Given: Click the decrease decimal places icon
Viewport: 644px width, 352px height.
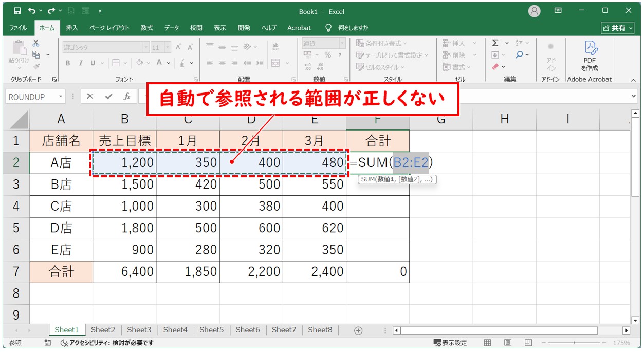Looking at the screenshot, I should tap(320, 66).
